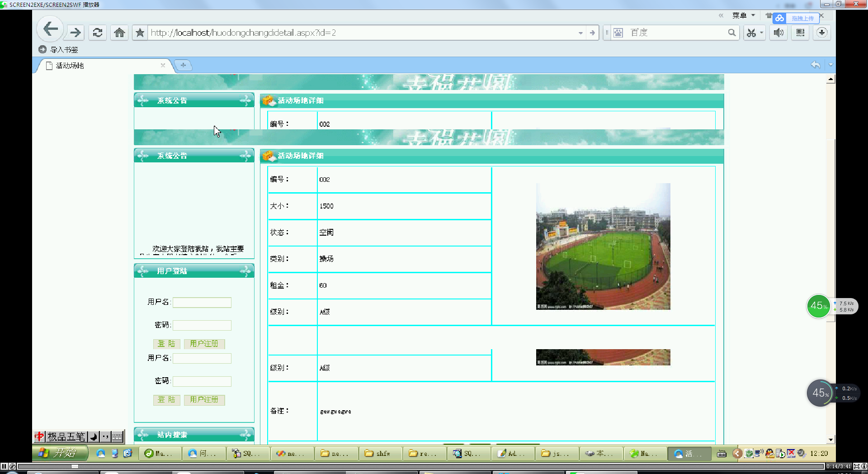The image size is (868, 474).
Task: Click the stadium field photo
Action: point(603,246)
